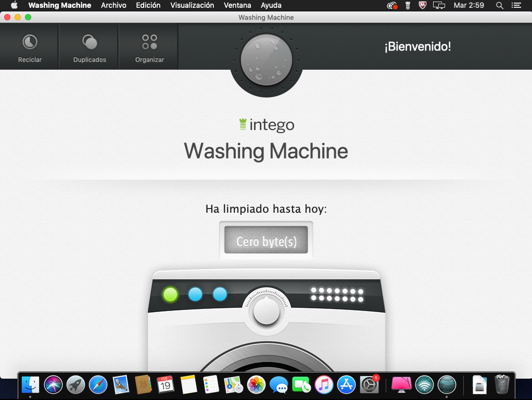
Task: Open the Reciclar cleaning tool
Action: [30, 47]
